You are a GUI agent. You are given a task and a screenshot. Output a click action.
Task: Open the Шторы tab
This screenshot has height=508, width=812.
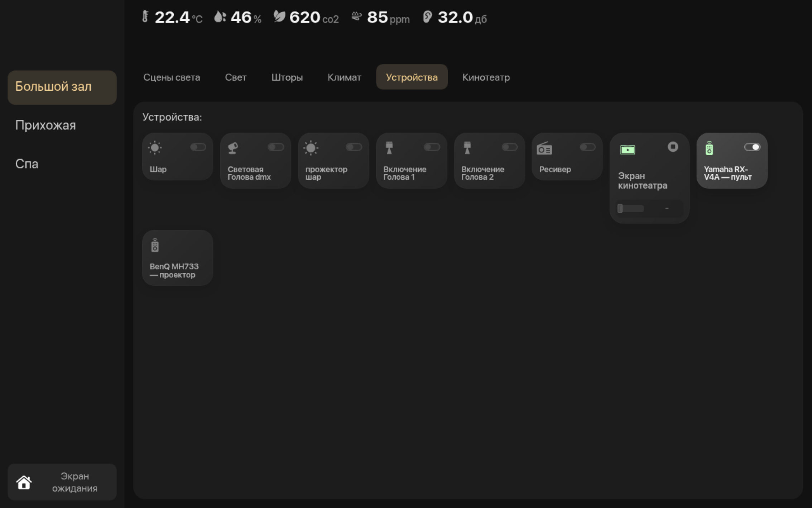coord(287,77)
